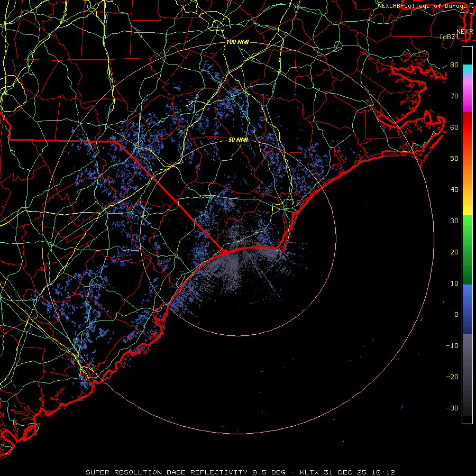Click the 10 value on the dBZ scale
This screenshot has height=476, width=476.
(454, 283)
